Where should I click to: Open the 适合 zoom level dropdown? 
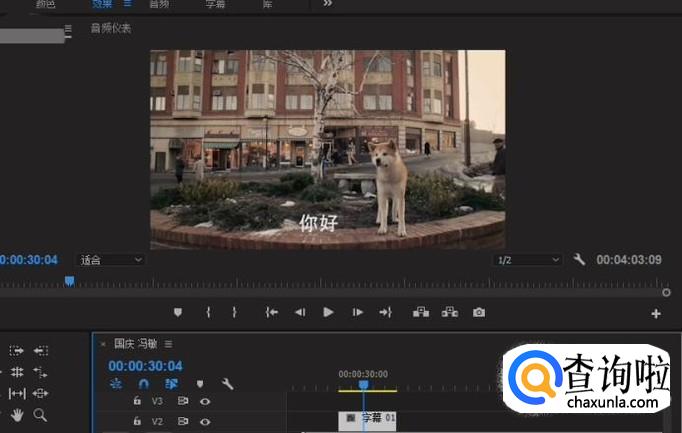[x=111, y=260]
